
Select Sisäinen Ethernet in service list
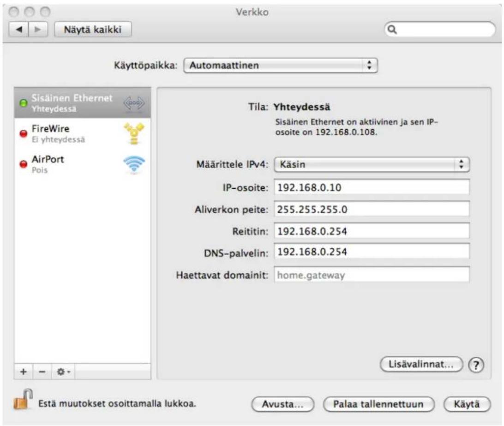point(82,103)
